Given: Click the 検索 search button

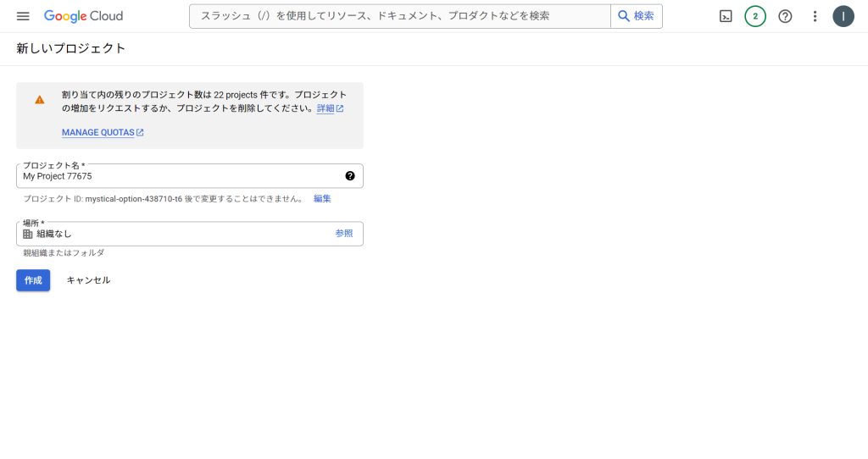Looking at the screenshot, I should (636, 16).
